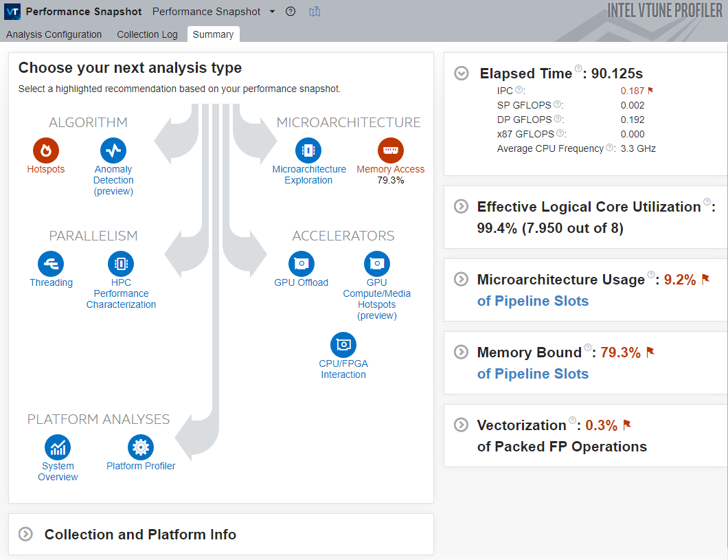Open GPU Compute/Media Hotspots analysis
This screenshot has width=728, height=560.
click(x=376, y=264)
